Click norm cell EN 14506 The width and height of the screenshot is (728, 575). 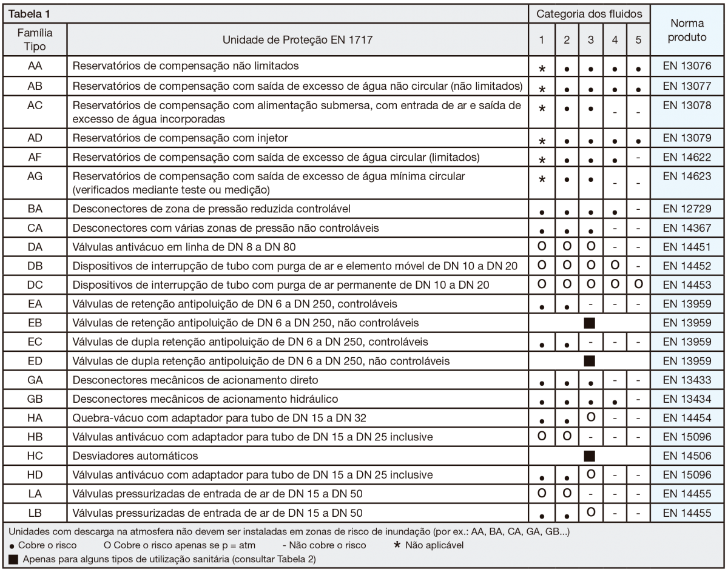687,455
